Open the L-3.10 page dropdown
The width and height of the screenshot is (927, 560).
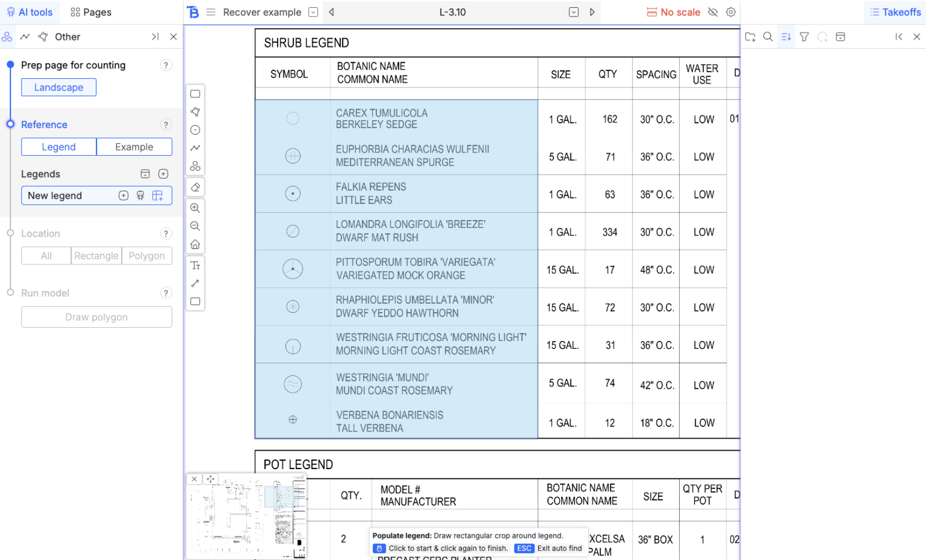pyautogui.click(x=574, y=12)
